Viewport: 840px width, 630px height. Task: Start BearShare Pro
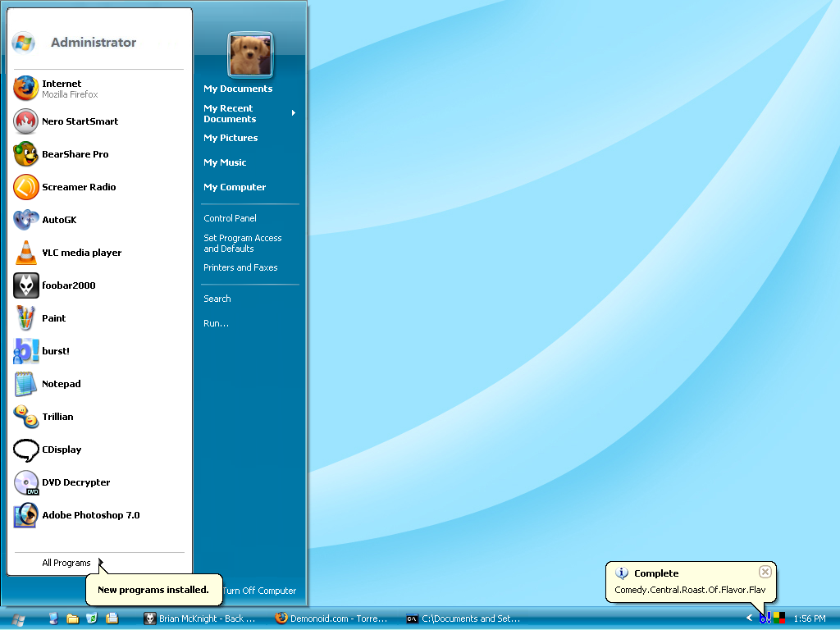click(99, 154)
